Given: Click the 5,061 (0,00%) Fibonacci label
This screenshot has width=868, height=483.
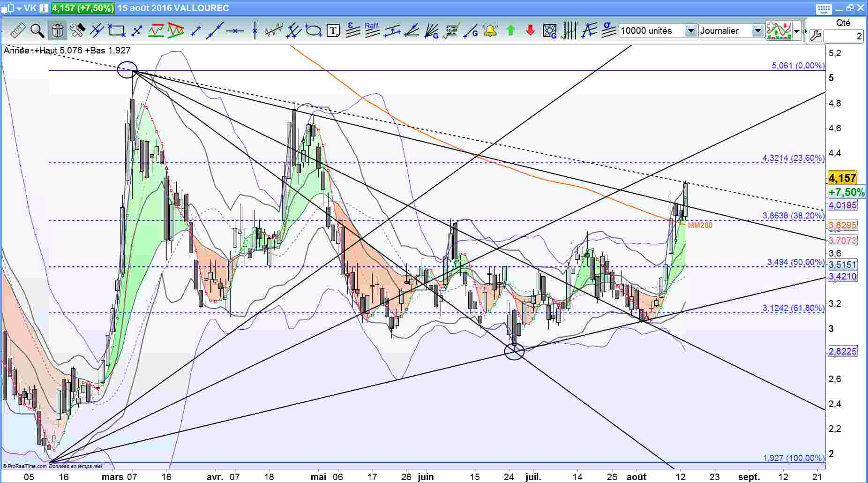Looking at the screenshot, I should pos(798,66).
